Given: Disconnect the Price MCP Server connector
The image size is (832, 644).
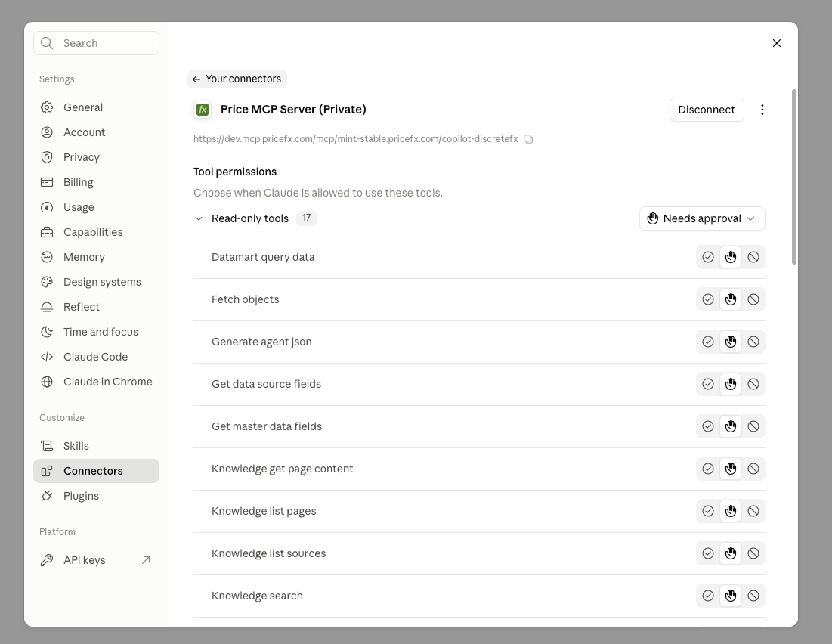Looking at the screenshot, I should click(x=707, y=110).
